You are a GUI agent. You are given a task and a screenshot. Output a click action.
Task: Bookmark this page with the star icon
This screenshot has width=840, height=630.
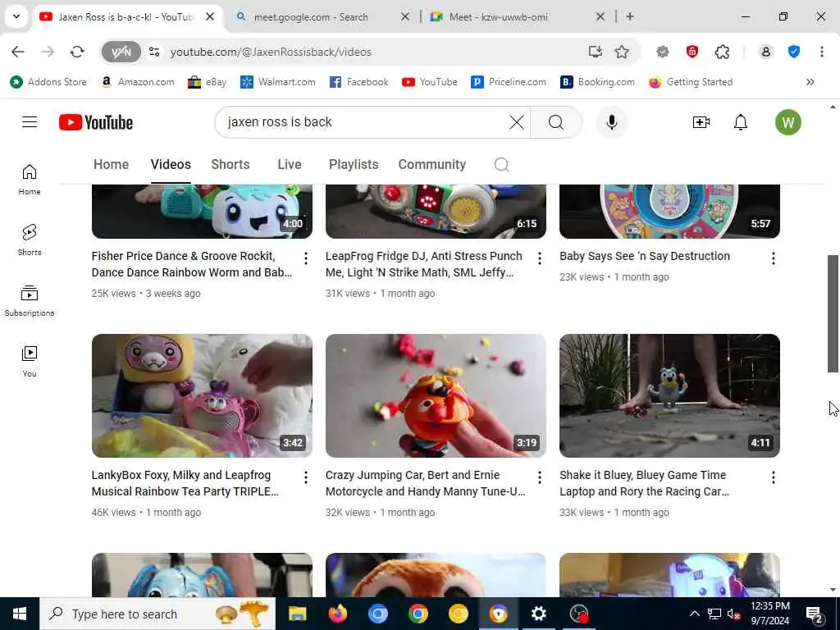coord(622,52)
